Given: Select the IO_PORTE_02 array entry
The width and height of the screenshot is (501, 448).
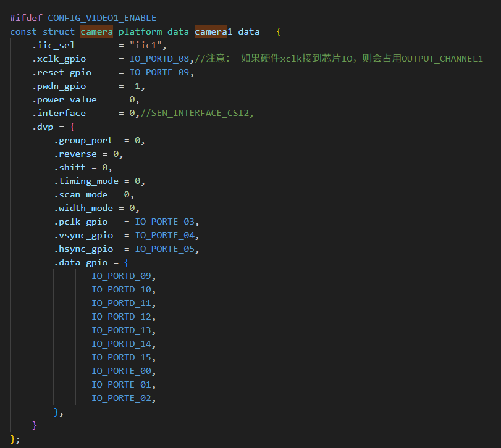Looking at the screenshot, I should [x=122, y=398].
